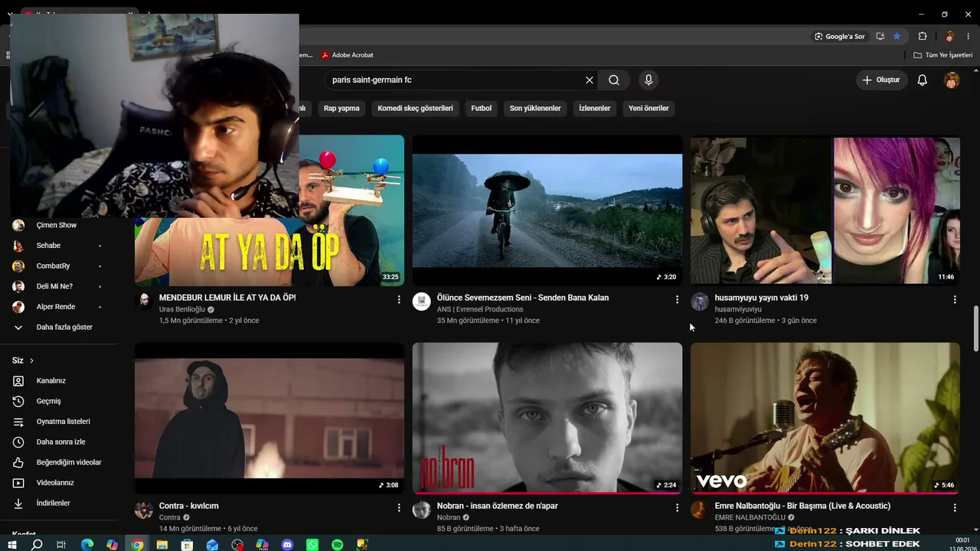Start voice search with the microphone icon

tap(648, 80)
